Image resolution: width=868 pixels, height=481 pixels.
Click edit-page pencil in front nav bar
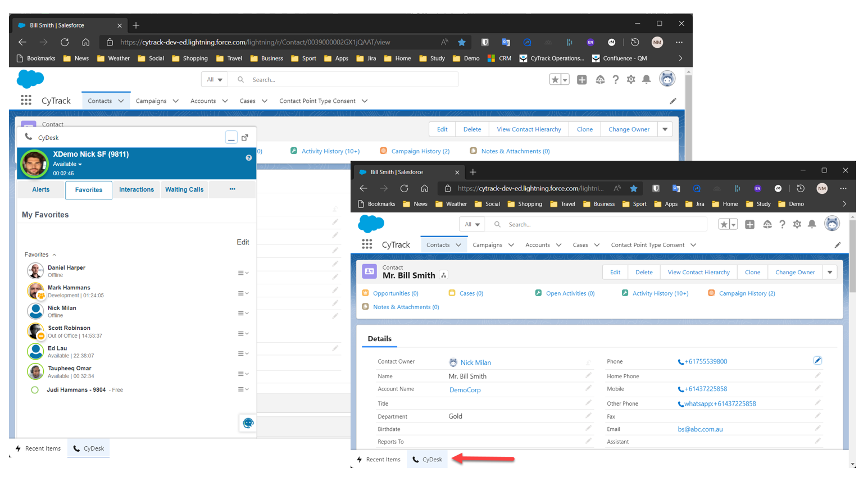click(x=837, y=245)
